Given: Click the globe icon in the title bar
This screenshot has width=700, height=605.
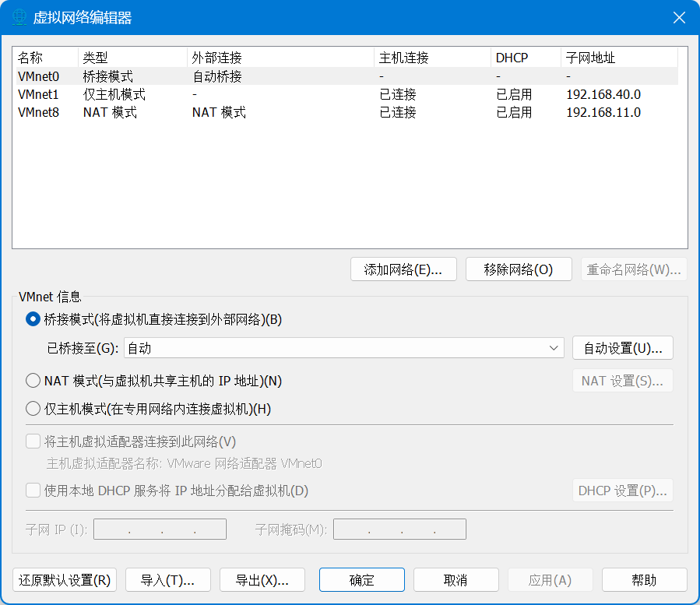Looking at the screenshot, I should 19,17.
